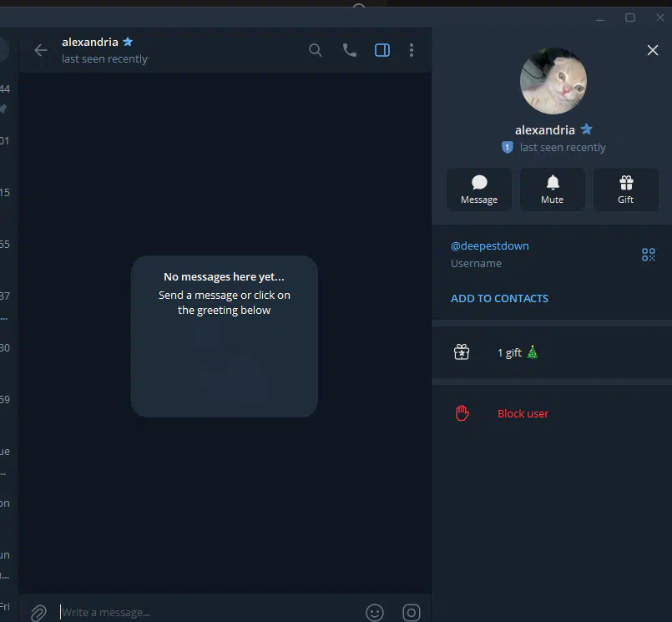Copy the @deepestdown username
Viewport: 672px width, 622px height.
tap(490, 246)
